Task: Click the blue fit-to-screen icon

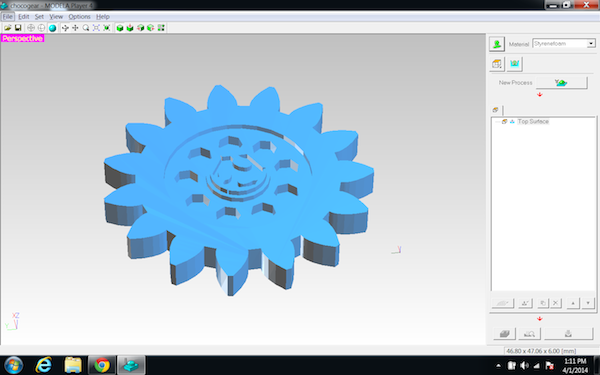Action: point(96,28)
